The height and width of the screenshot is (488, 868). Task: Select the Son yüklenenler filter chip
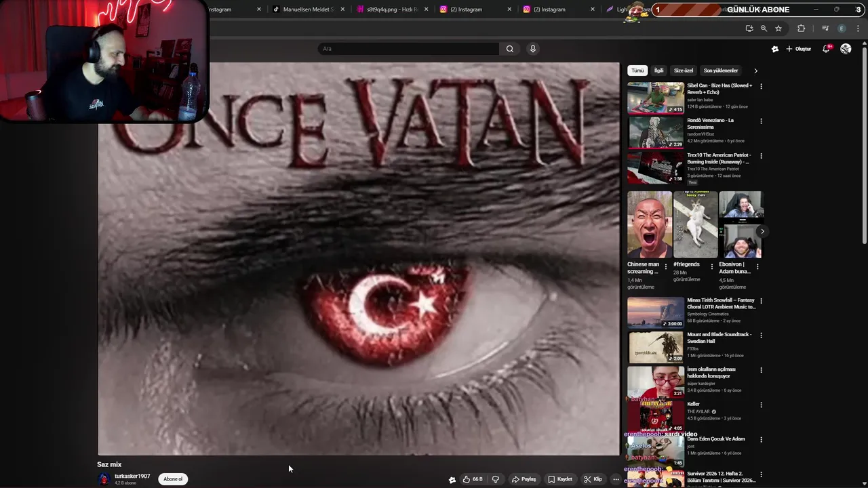tap(720, 70)
